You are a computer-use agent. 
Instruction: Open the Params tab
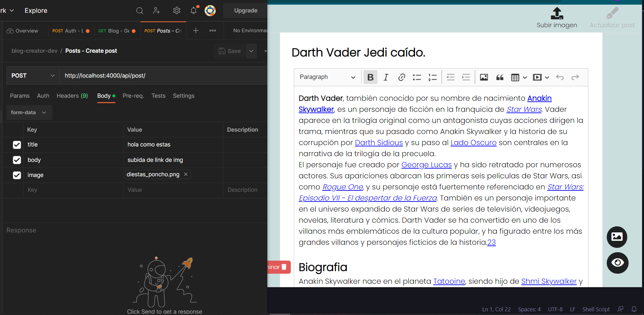(x=20, y=96)
